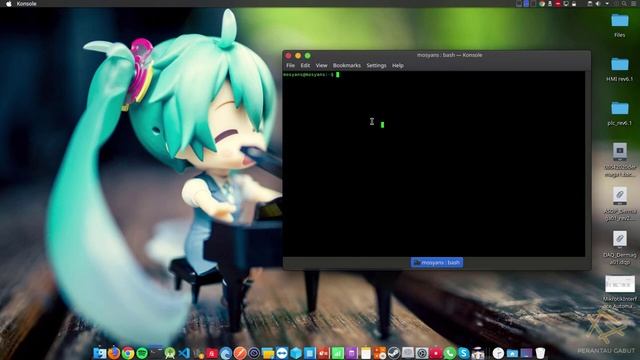Launch Spotify from the dock
This screenshot has height=360, width=640.
pyautogui.click(x=143, y=353)
